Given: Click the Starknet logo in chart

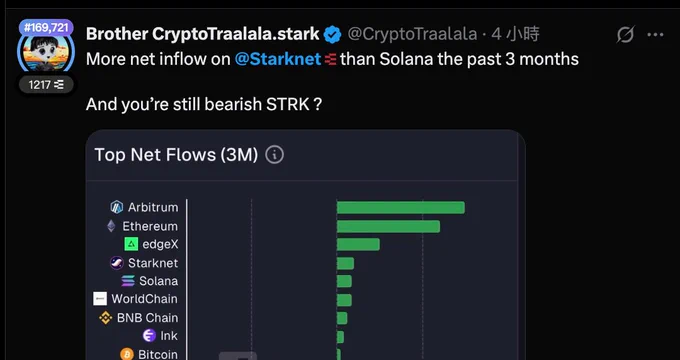Looking at the screenshot, I should (117, 263).
